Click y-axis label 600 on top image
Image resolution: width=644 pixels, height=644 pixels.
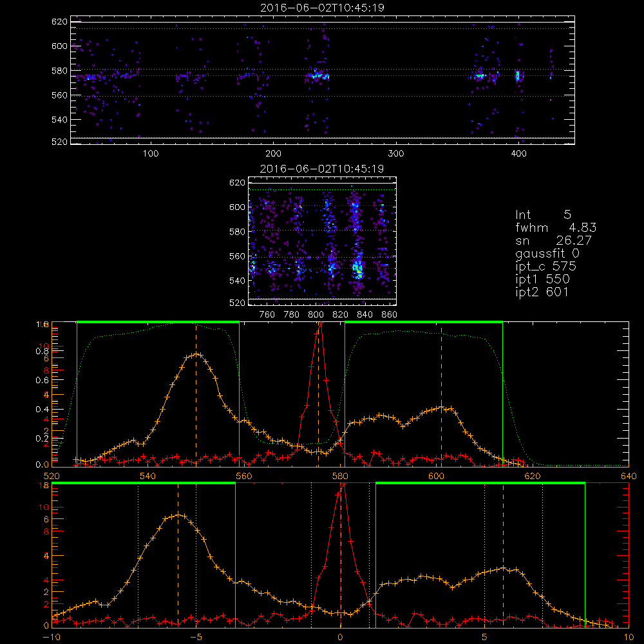click(x=59, y=46)
